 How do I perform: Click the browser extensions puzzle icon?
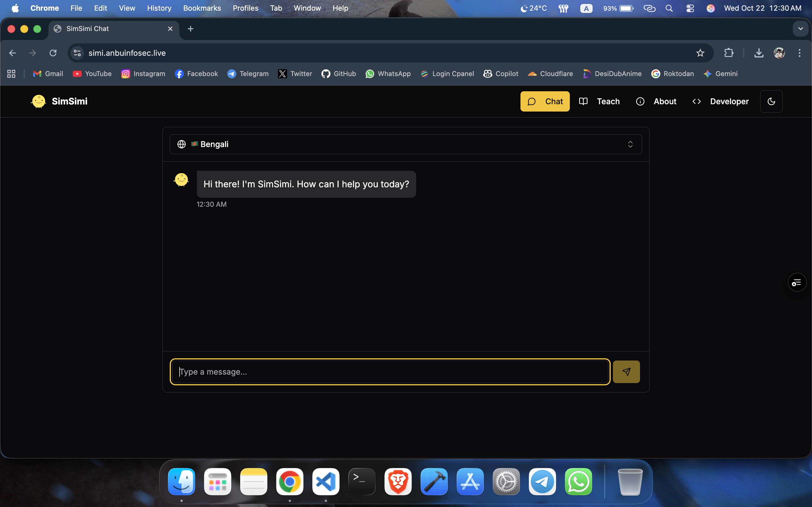(x=729, y=53)
